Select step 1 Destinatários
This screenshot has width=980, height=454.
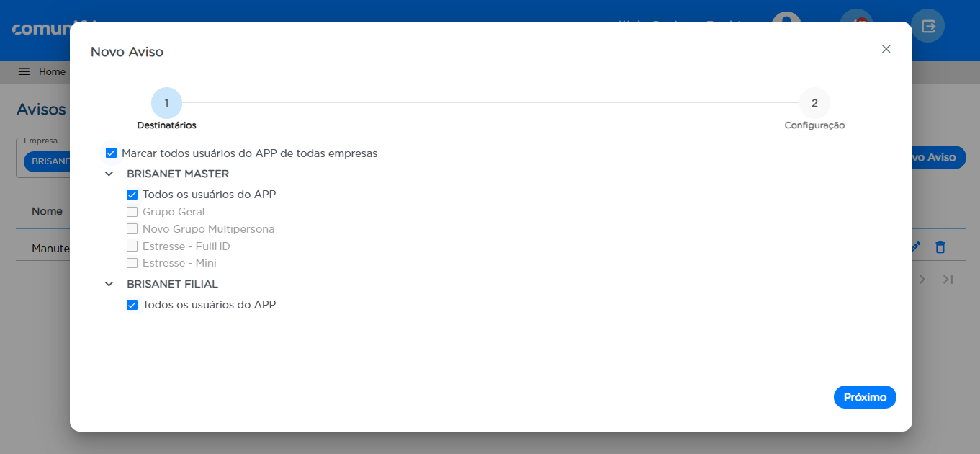166,104
